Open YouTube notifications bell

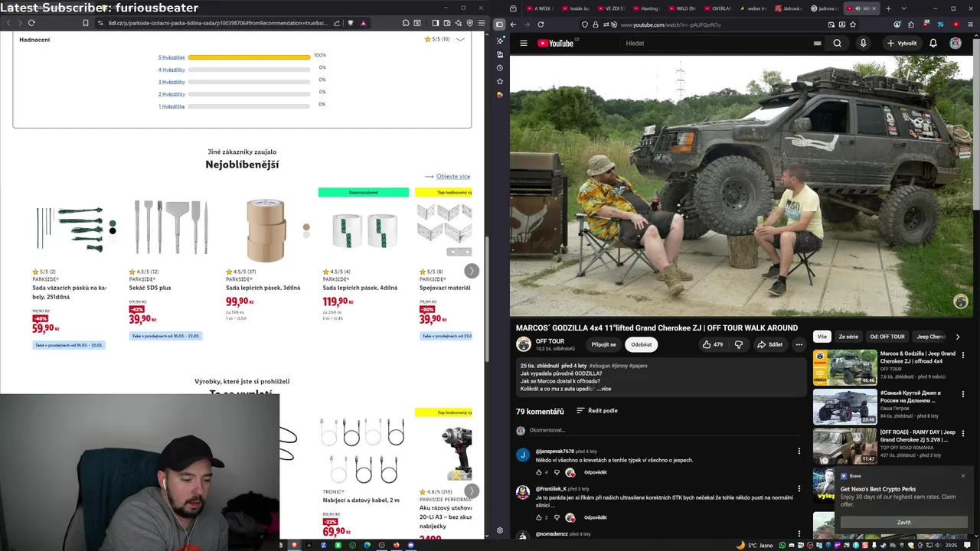[x=933, y=44]
